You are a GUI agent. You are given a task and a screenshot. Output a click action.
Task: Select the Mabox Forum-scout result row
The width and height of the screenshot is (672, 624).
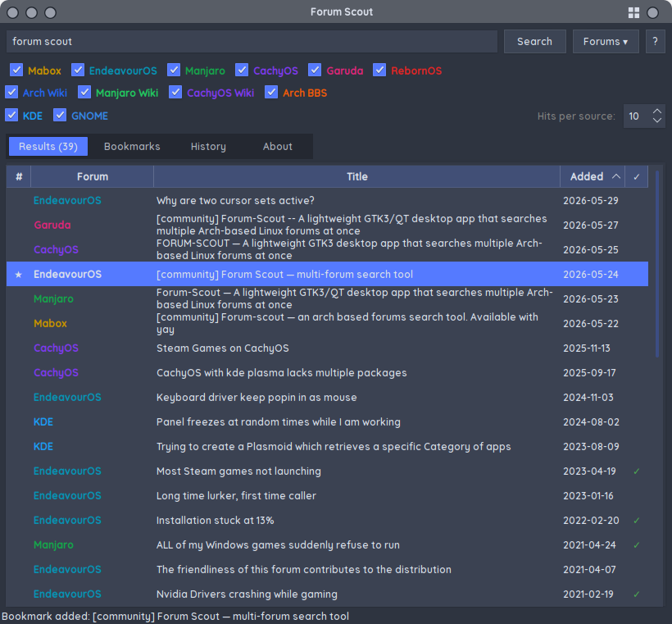(327, 323)
